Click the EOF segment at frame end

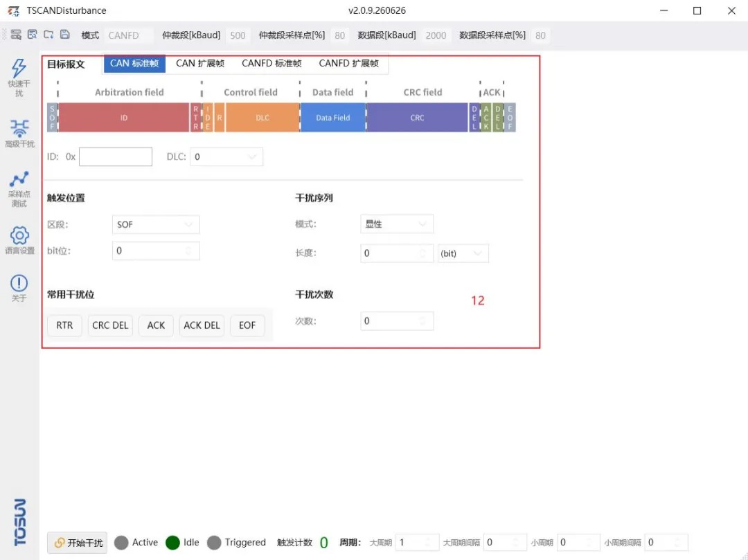pyautogui.click(x=510, y=118)
